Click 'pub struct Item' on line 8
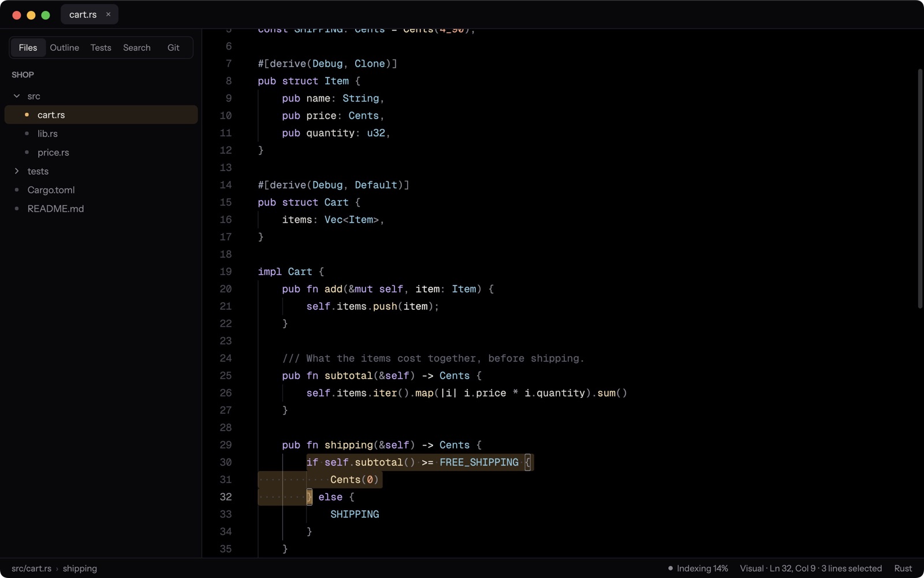Image resolution: width=924 pixels, height=578 pixels. 303,80
